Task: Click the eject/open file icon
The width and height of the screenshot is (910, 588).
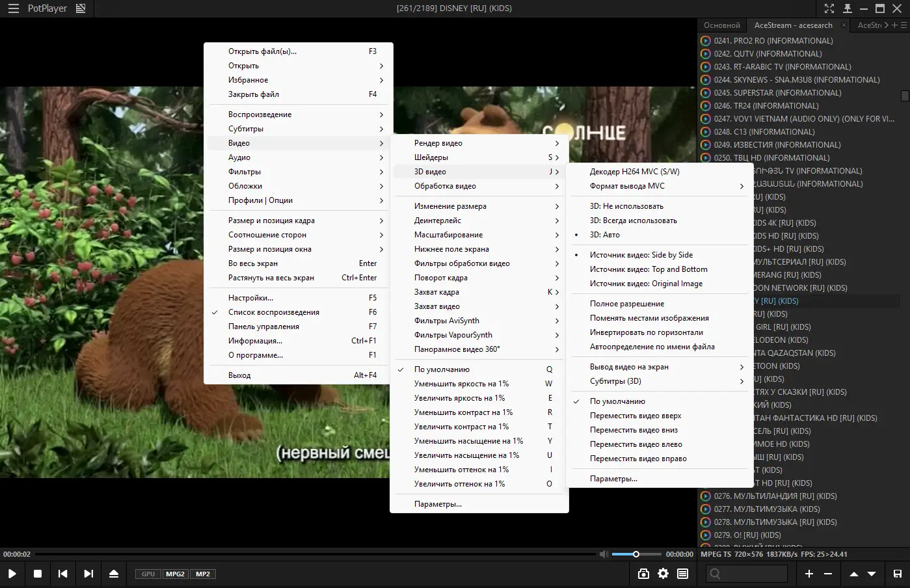Action: tap(114, 574)
